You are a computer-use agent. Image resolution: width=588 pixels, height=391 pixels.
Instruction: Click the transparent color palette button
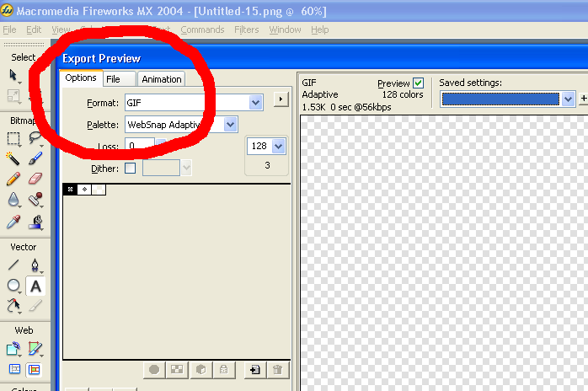(x=177, y=370)
